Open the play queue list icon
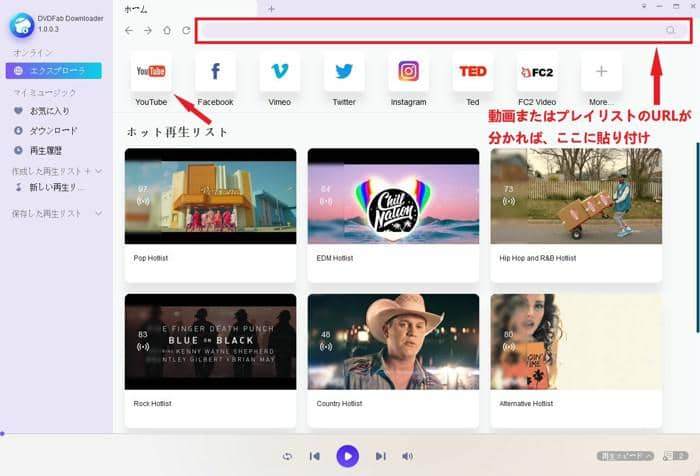The width and height of the screenshot is (700, 476). pos(675,456)
